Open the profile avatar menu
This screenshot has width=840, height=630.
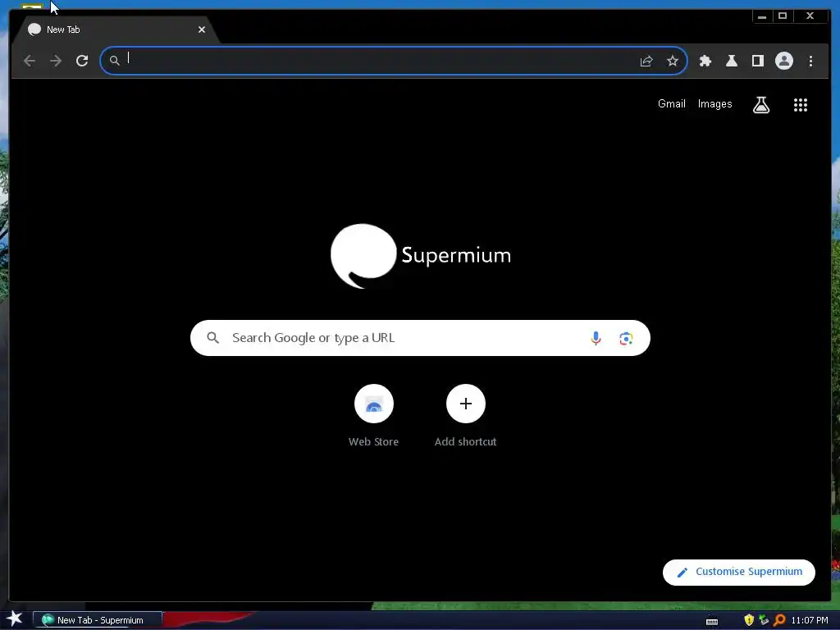[x=783, y=61]
